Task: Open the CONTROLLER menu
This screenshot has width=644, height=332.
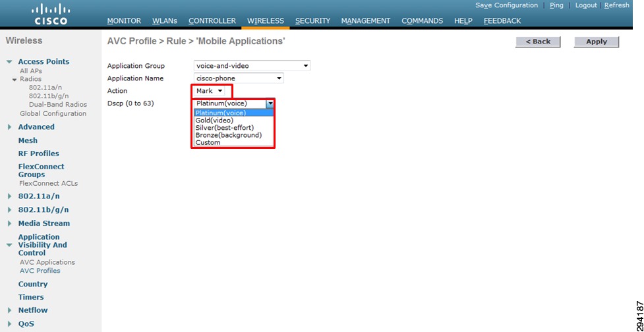Action: point(212,20)
